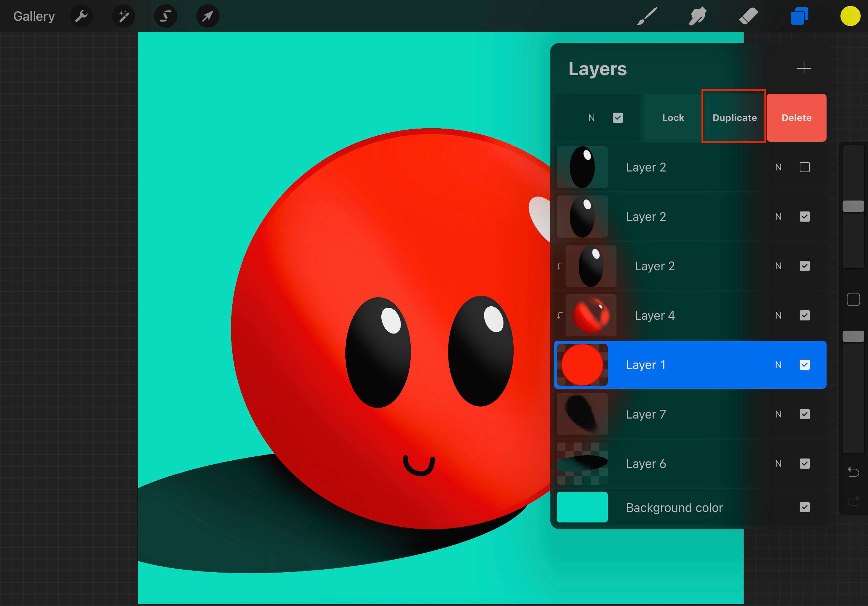The height and width of the screenshot is (606, 868).
Task: Open the yellow active color swatch
Action: click(x=850, y=16)
